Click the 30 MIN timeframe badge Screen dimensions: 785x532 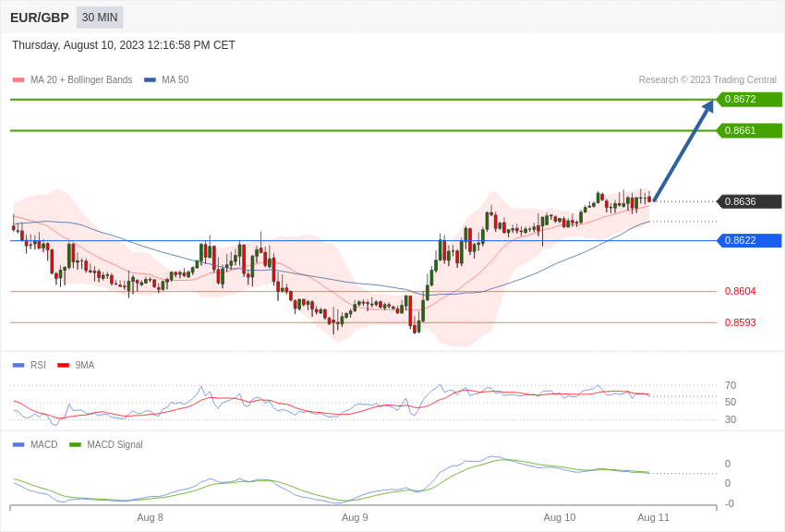pos(100,18)
